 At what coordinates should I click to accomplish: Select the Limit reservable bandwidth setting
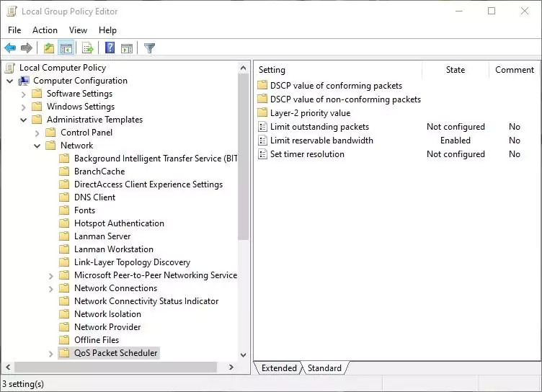click(x=321, y=141)
